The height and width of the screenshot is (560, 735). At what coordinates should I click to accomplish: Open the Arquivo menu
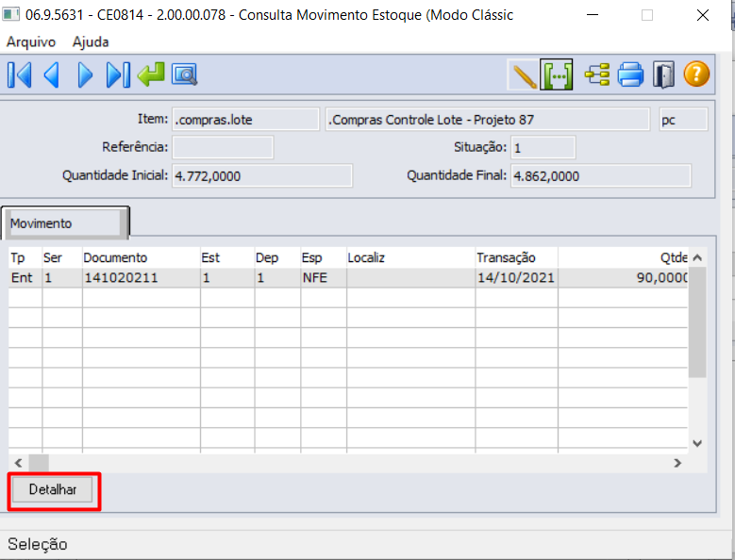click(31, 42)
